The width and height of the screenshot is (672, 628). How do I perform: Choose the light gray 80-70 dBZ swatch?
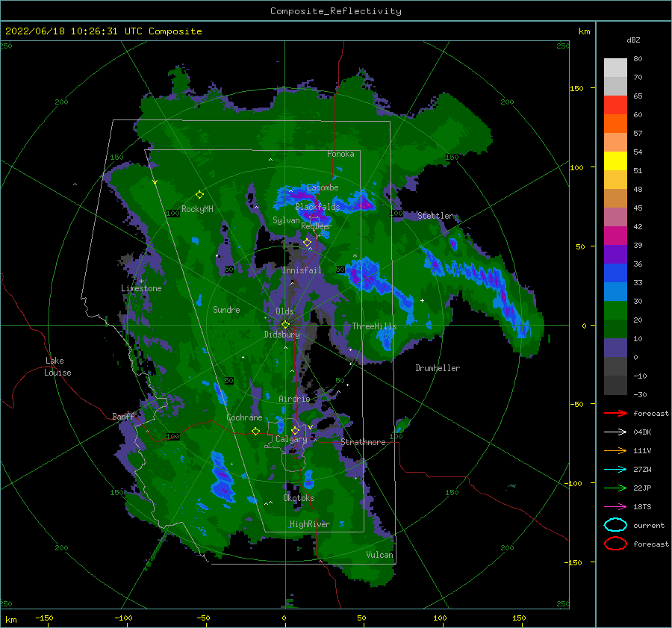click(x=615, y=68)
